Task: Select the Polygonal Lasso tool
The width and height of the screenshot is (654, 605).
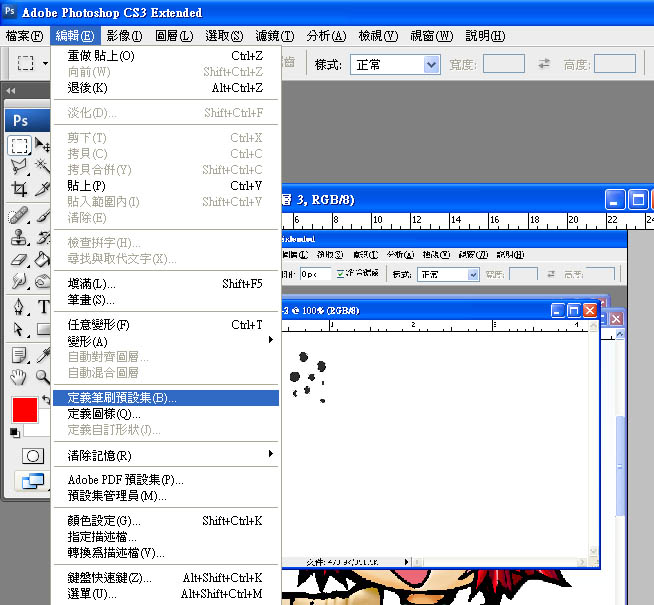Action: (19, 167)
